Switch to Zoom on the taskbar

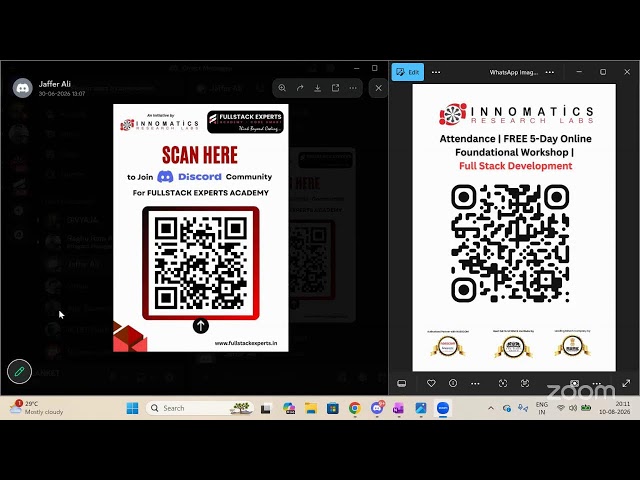click(x=442, y=408)
